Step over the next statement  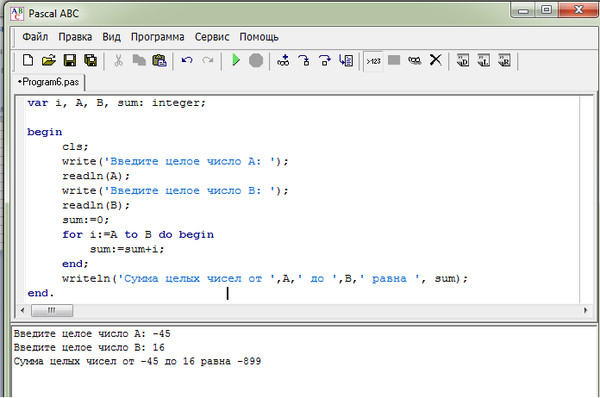pos(325,60)
